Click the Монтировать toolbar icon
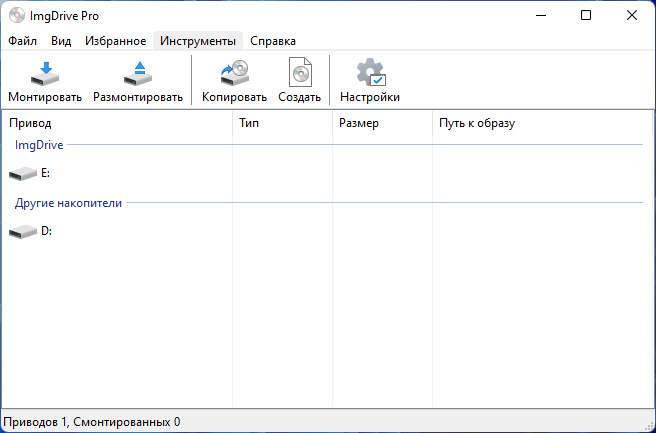Screen dimensions: 656x433 [x=45, y=74]
